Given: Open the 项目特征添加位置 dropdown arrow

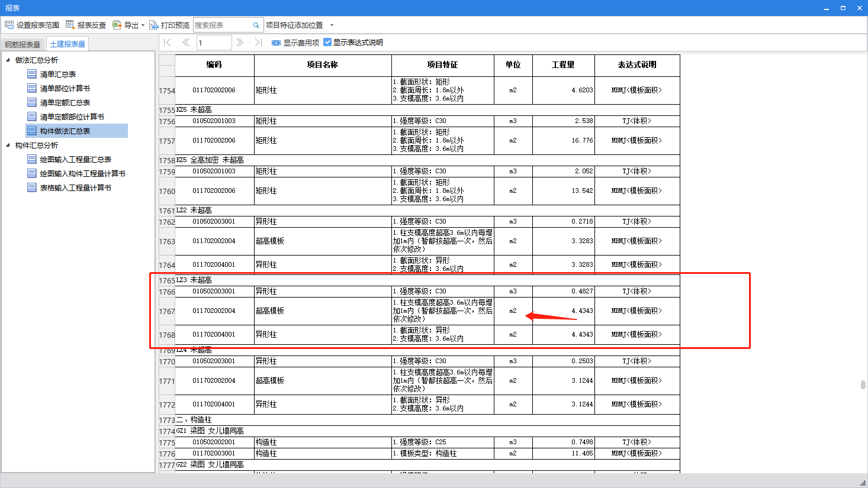Looking at the screenshot, I should click(332, 25).
